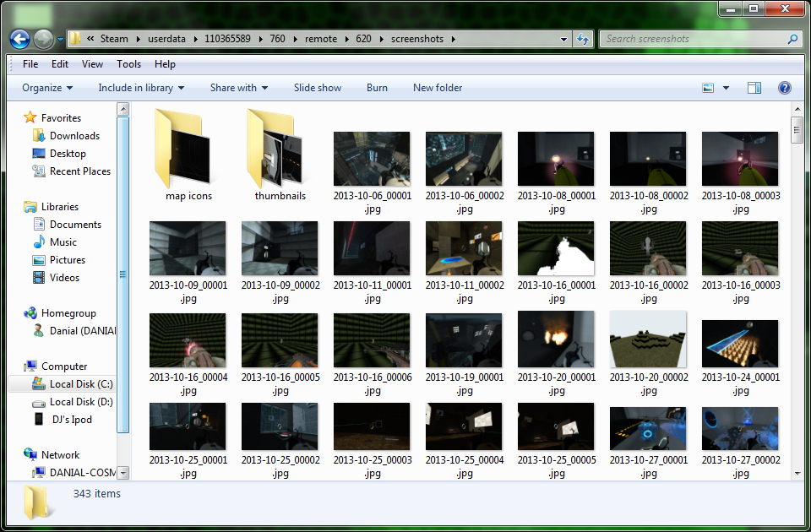Image resolution: width=811 pixels, height=532 pixels.
Task: Click the greyed Forward arrow button
Action: (x=43, y=39)
